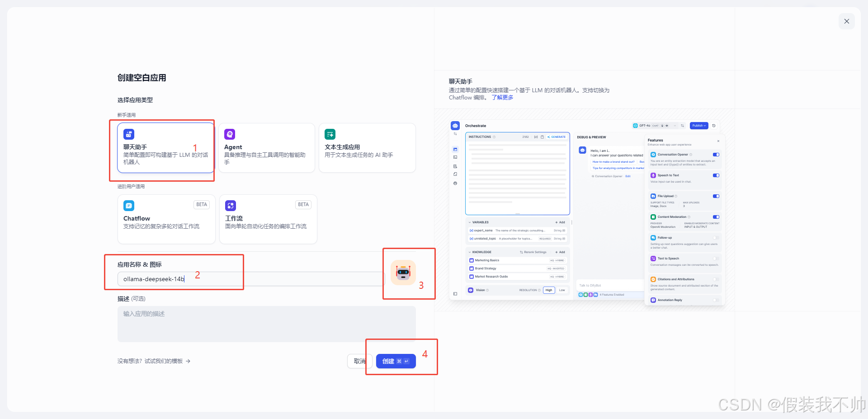Click model settings sliders icon in preview
This screenshot has width=868, height=419.
click(683, 126)
